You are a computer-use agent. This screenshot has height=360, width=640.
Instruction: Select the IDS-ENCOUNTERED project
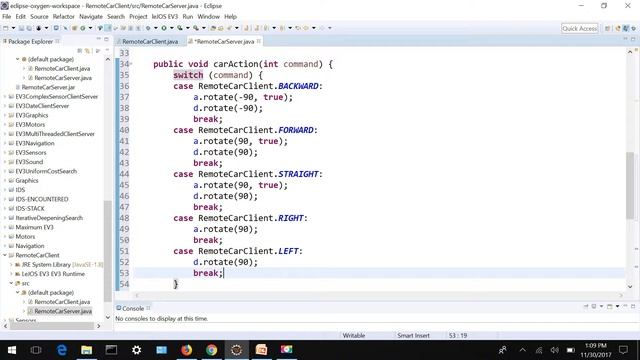42,199
